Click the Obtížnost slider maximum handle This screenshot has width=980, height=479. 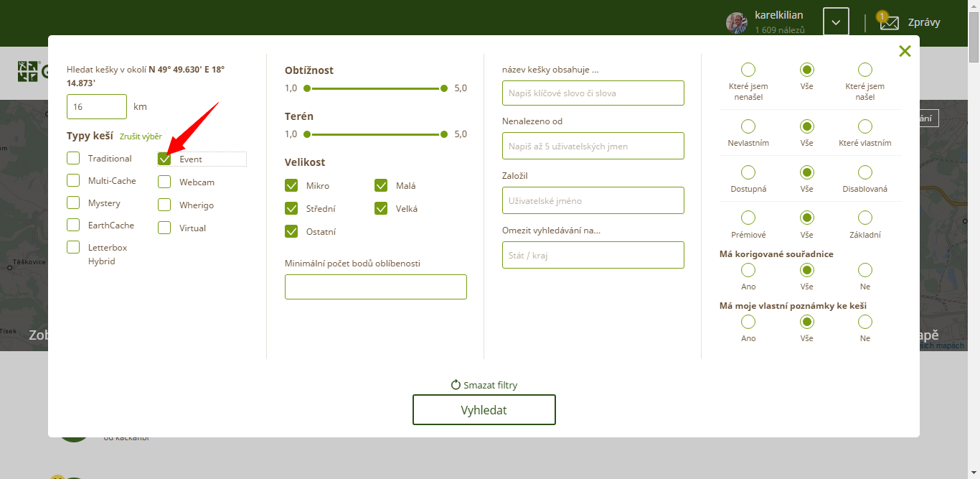click(444, 88)
